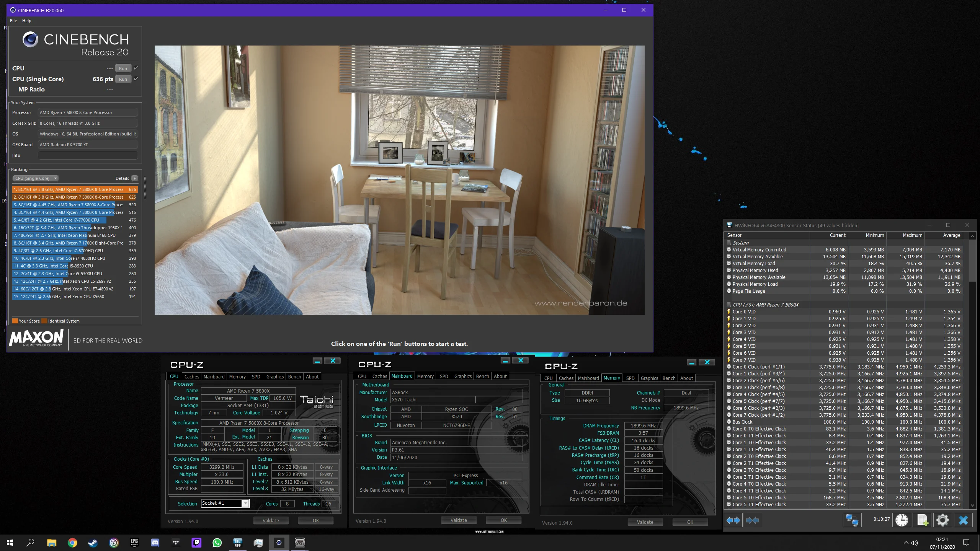This screenshot has width=980, height=551.
Task: Switch to the SPD tab in the Memory CPU-Z window
Action: coord(630,378)
